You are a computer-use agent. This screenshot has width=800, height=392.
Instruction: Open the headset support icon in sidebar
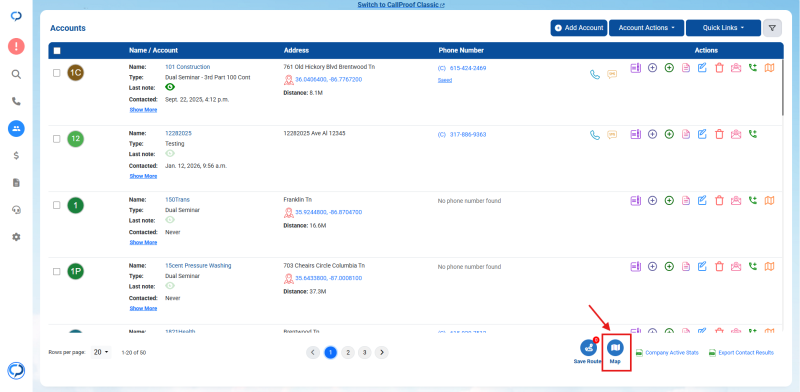[16, 210]
